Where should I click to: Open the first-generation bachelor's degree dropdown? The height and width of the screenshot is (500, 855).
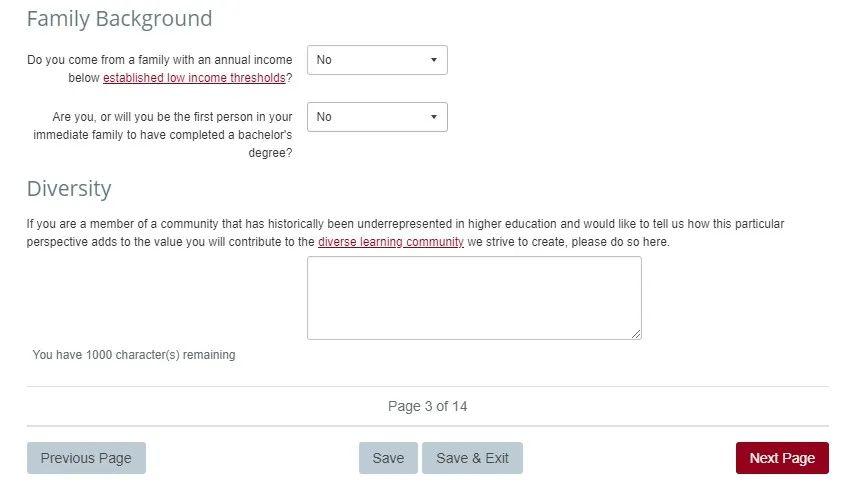coord(377,117)
